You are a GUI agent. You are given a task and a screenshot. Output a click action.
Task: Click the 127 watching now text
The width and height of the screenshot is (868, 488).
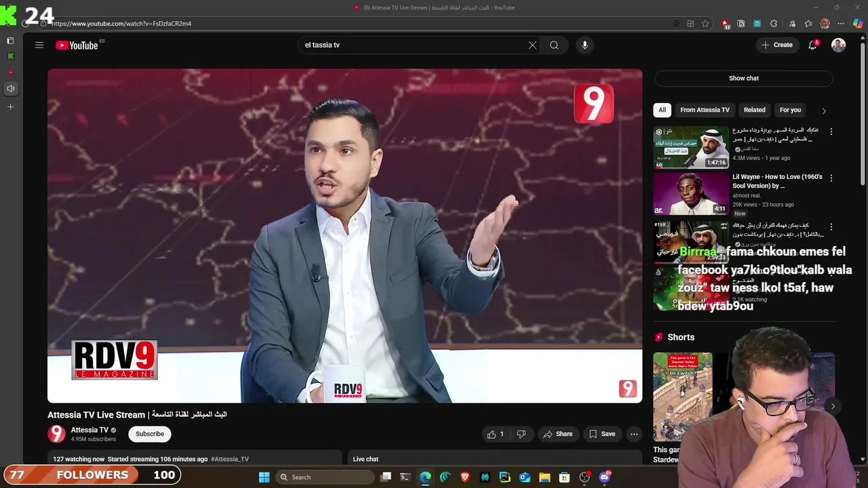coord(79,459)
